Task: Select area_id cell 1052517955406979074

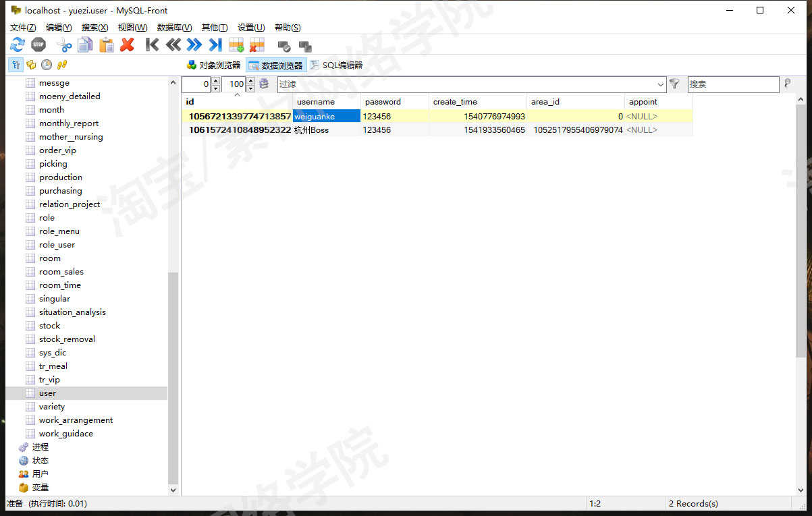Action: tap(576, 130)
